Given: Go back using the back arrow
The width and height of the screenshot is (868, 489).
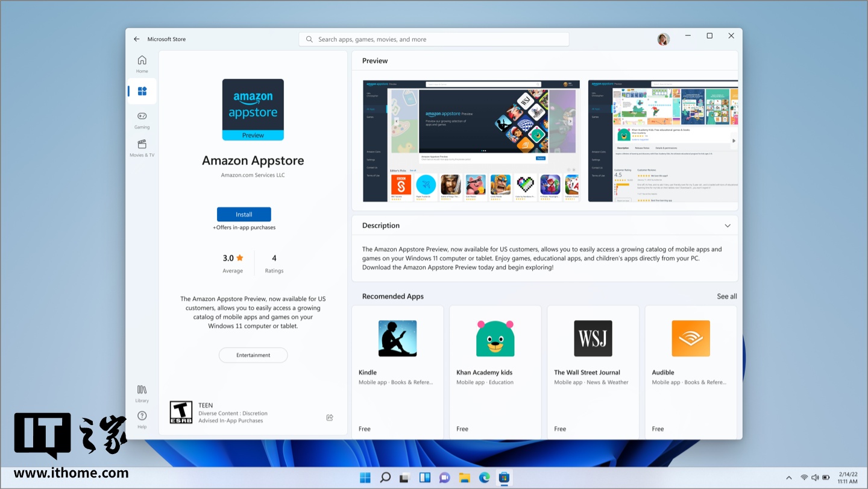Looking at the screenshot, I should [x=136, y=39].
